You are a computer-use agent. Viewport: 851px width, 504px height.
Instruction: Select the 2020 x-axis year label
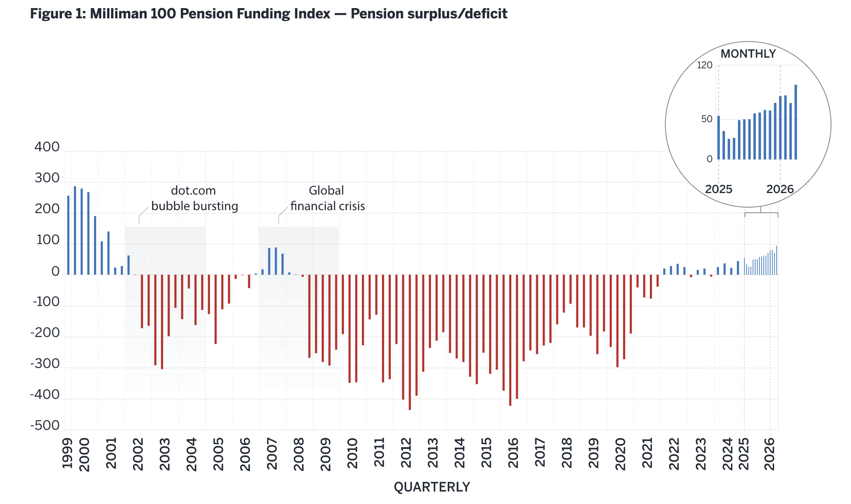(620, 454)
